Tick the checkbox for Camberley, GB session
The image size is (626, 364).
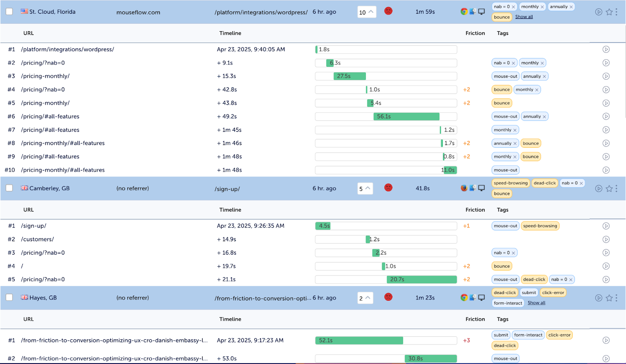pyautogui.click(x=9, y=188)
